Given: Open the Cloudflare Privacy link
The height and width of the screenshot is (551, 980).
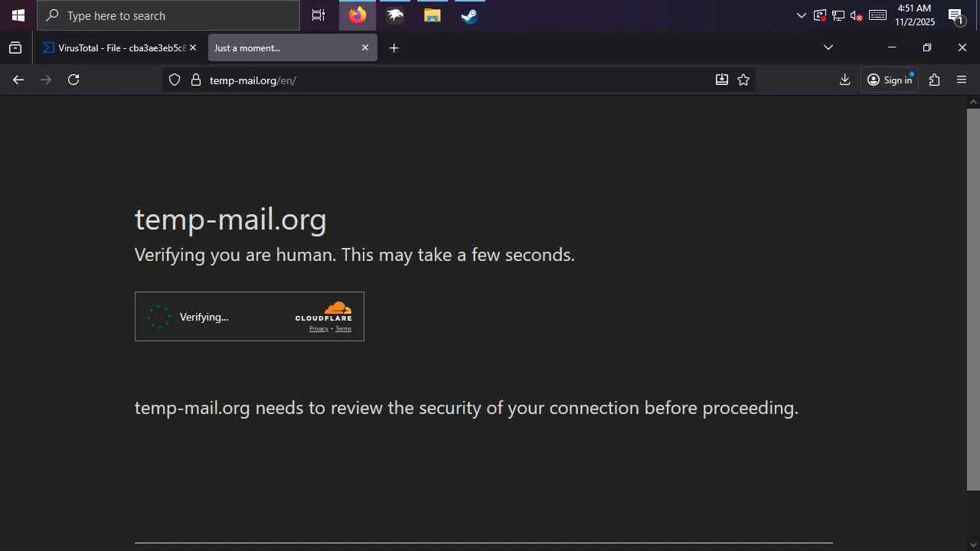Looking at the screenshot, I should click(318, 329).
